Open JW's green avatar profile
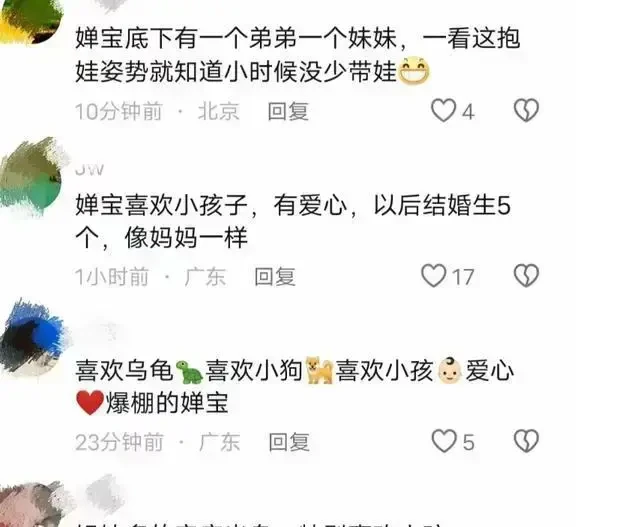The image size is (640, 527). (32, 177)
